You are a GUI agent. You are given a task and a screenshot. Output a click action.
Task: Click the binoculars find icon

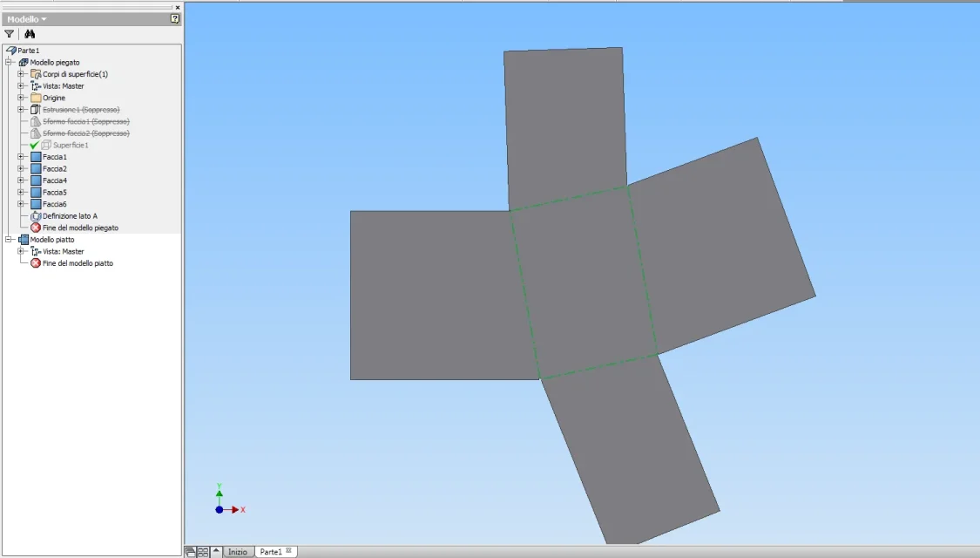click(30, 34)
